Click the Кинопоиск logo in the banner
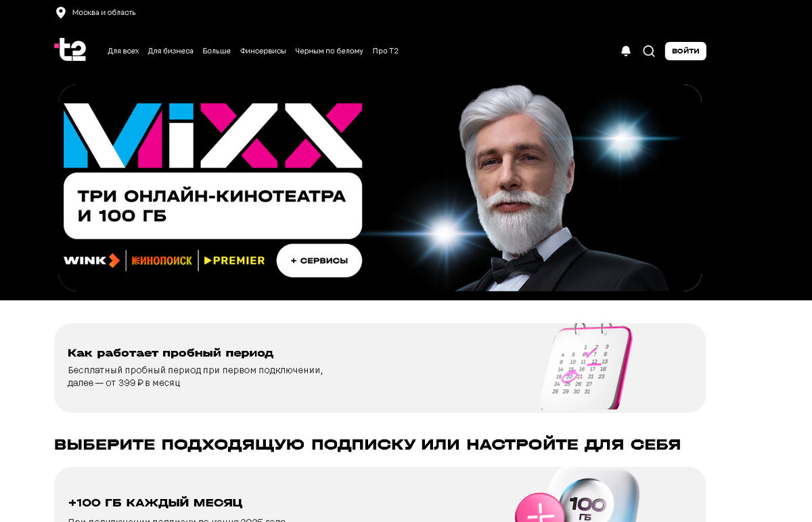812x522 pixels. coord(162,260)
